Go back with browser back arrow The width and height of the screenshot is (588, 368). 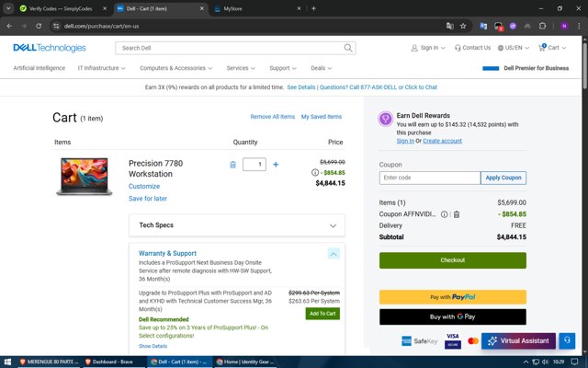tap(9, 26)
